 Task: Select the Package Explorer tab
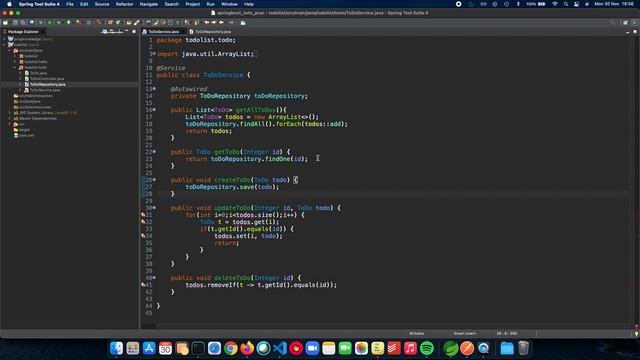pyautogui.click(x=23, y=31)
